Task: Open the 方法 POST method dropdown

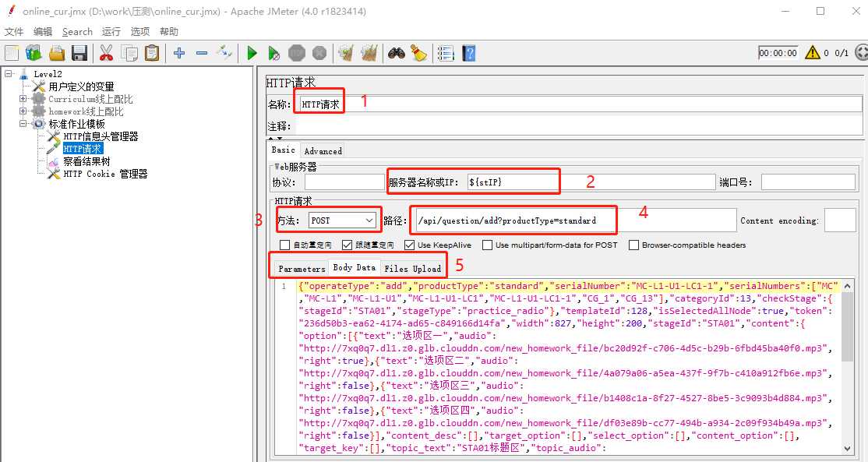Action: tap(342, 220)
